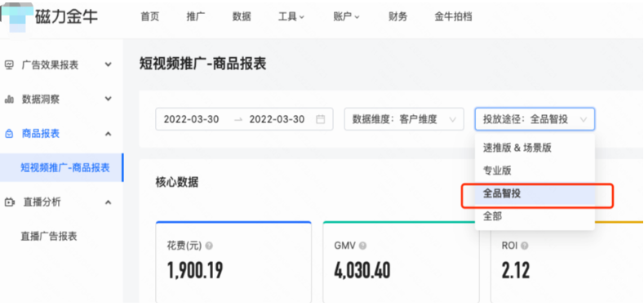Click the 商品报表 shopping bag icon
The width and height of the screenshot is (644, 306).
pos(9,134)
